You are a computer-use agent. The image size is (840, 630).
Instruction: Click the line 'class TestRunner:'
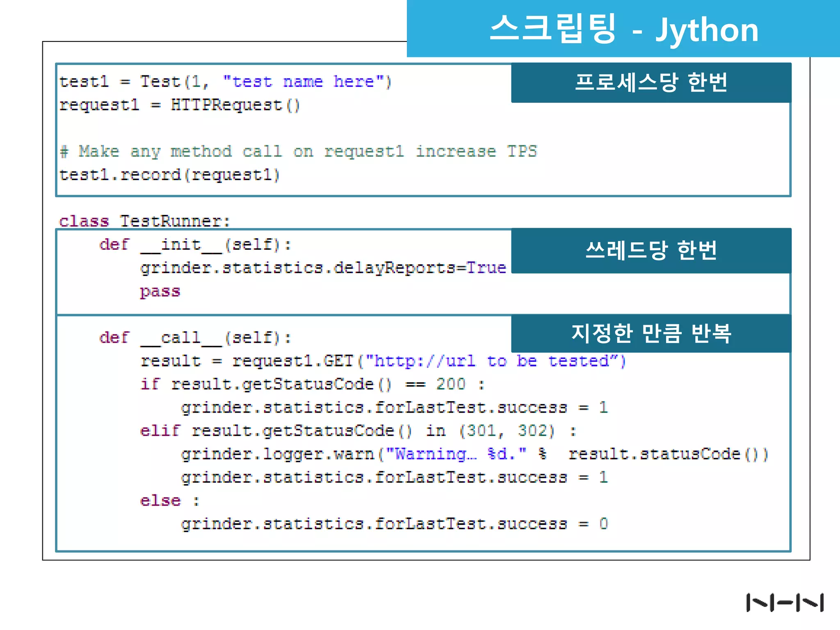(144, 221)
